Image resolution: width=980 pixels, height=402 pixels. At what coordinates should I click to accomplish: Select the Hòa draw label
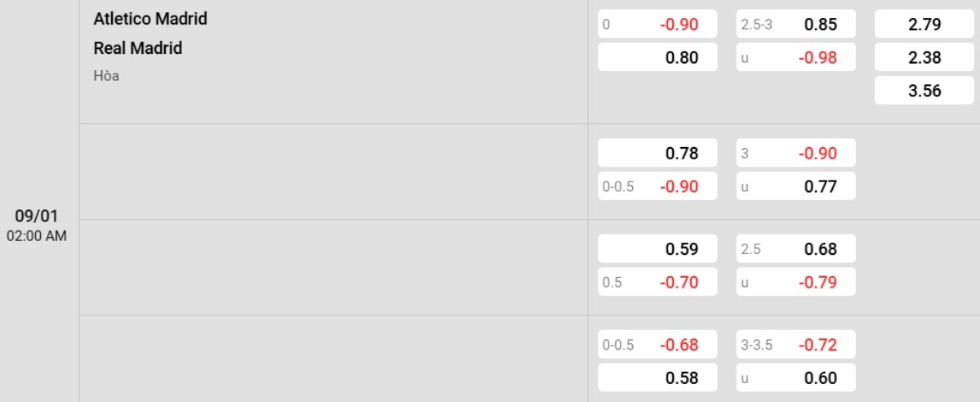(106, 76)
